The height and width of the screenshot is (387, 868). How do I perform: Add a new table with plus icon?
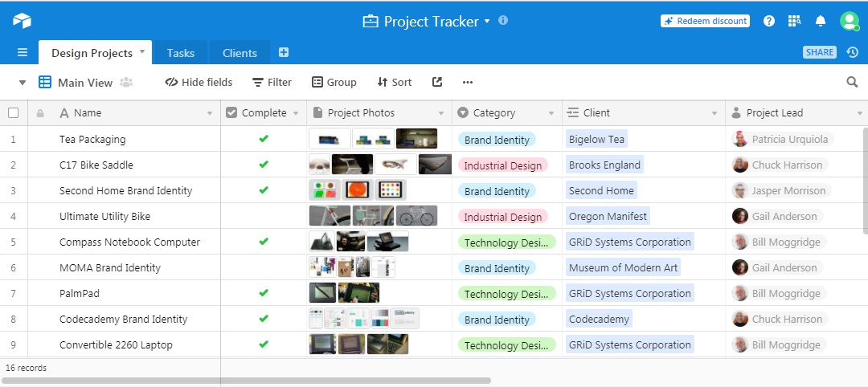click(x=284, y=52)
